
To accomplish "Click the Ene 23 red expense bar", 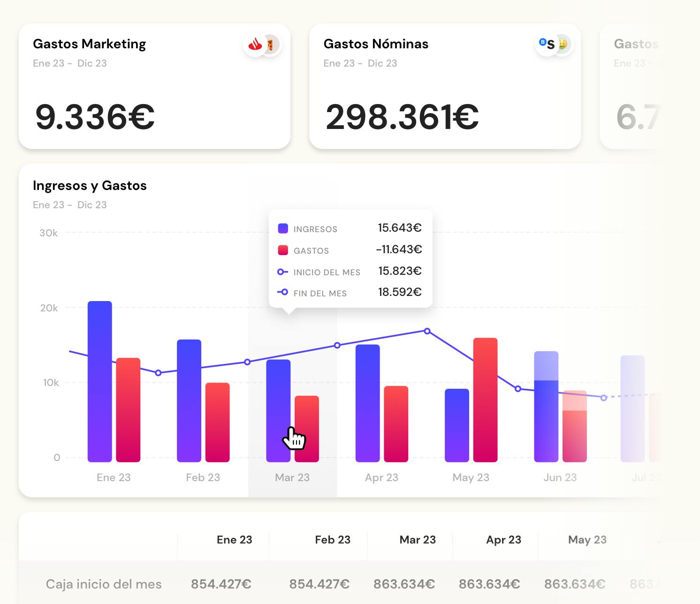I will [x=128, y=410].
